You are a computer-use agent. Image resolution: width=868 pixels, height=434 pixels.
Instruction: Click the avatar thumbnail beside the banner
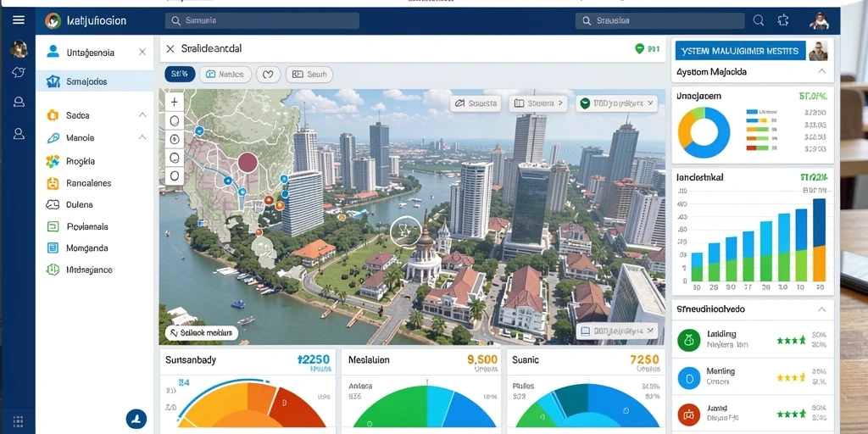pos(818,51)
